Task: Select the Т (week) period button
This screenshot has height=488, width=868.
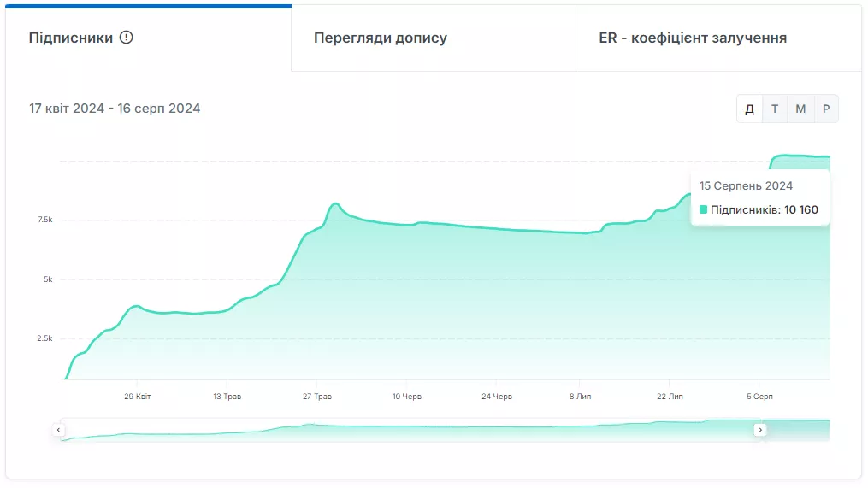Action: click(x=775, y=109)
